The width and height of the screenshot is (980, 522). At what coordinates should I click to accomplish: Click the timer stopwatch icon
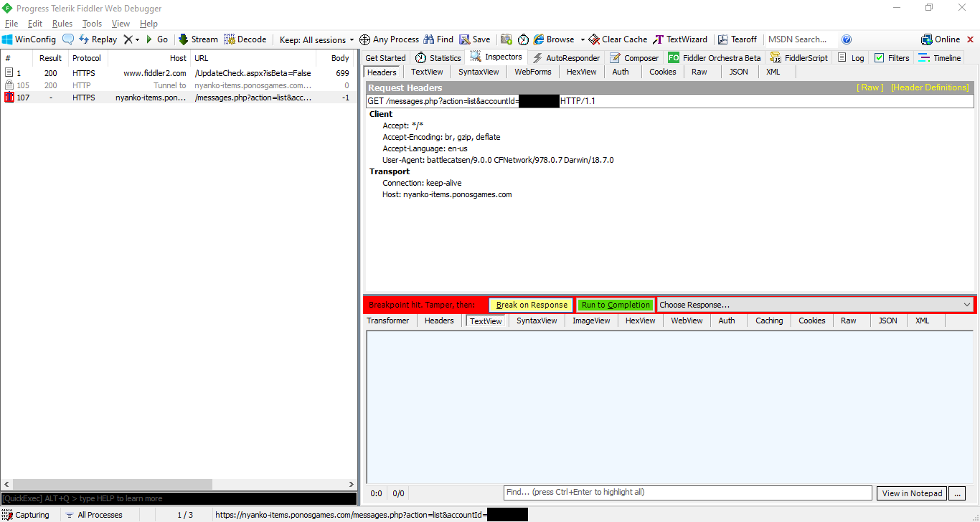click(x=523, y=39)
